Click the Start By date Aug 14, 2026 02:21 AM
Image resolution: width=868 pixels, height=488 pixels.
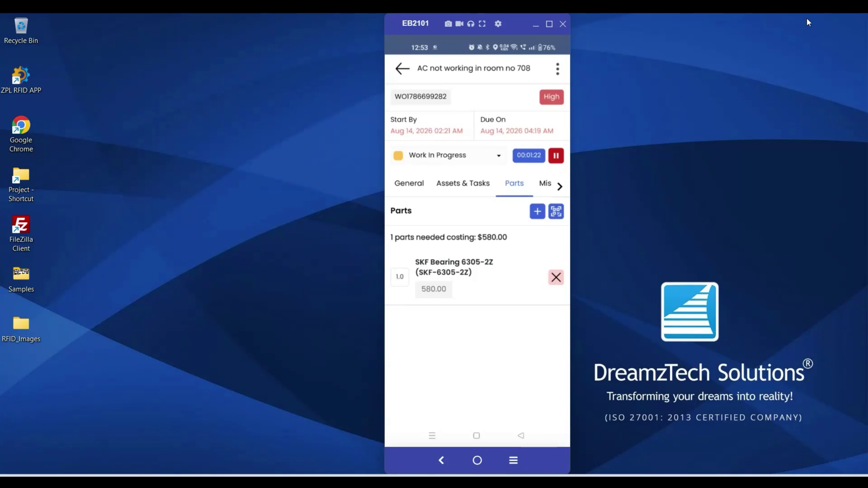click(426, 131)
